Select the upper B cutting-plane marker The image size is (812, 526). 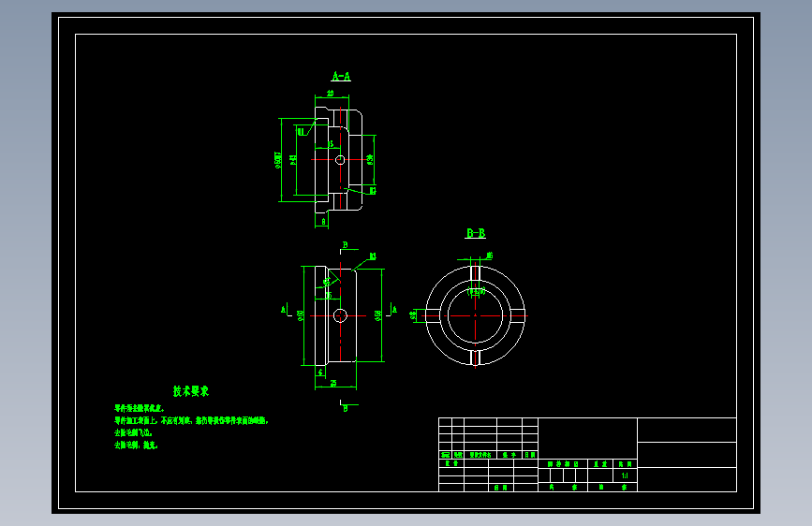[346, 245]
